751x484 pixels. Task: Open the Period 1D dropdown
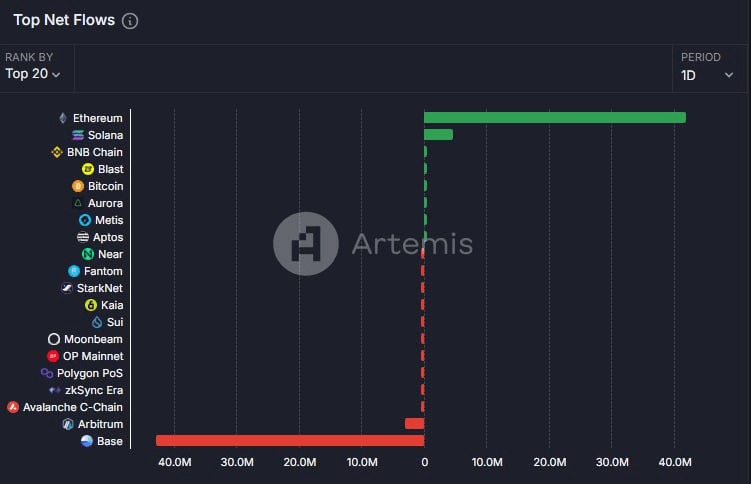707,75
